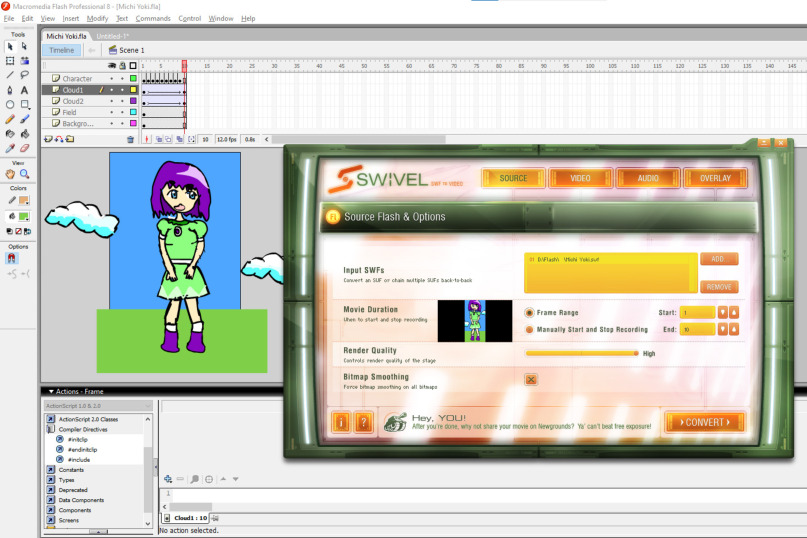Select the Frame Range radio option

[530, 313]
